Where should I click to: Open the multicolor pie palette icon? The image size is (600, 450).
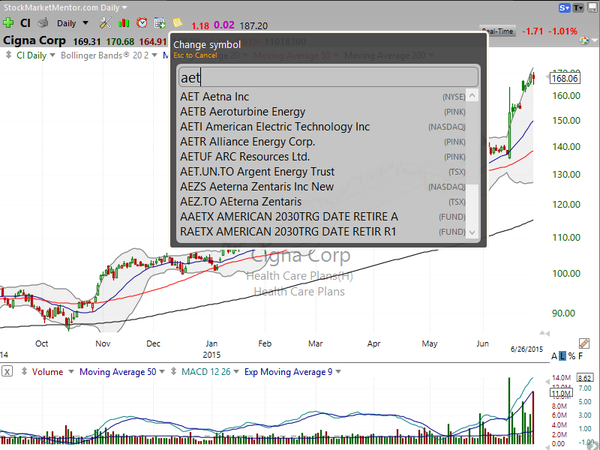click(584, 40)
